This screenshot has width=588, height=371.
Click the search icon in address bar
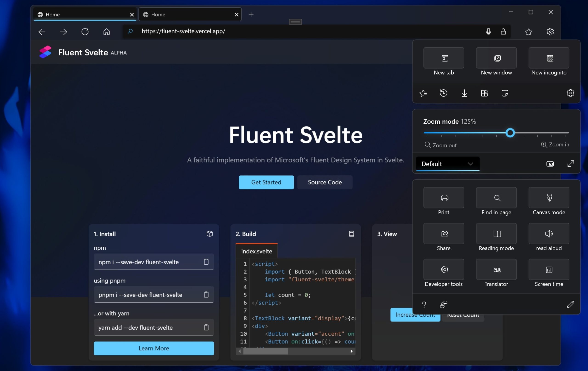130,31
